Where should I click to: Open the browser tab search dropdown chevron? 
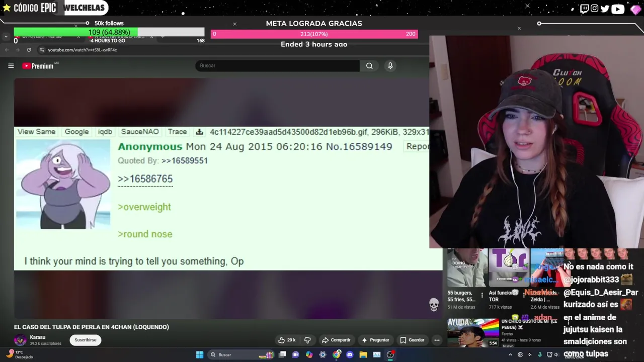point(6,37)
